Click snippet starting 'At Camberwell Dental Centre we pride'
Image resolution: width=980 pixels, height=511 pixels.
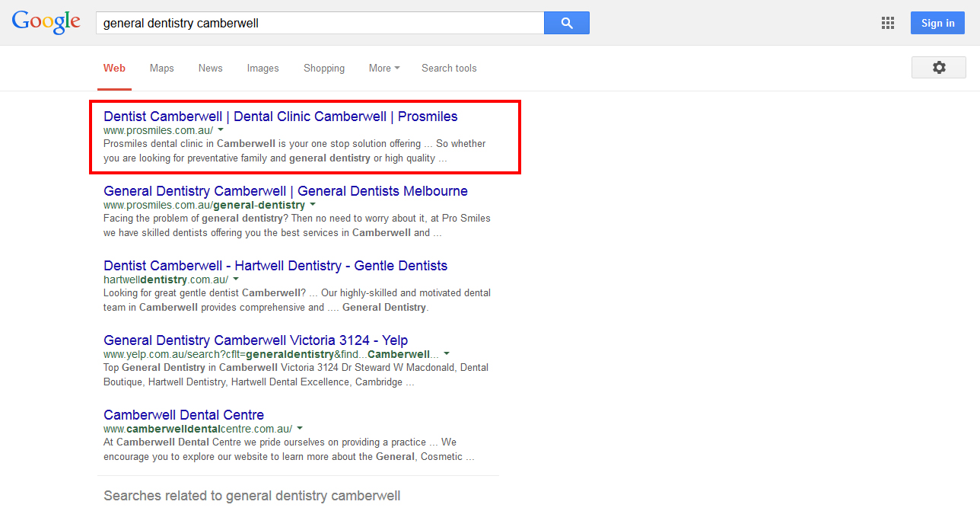tap(289, 449)
